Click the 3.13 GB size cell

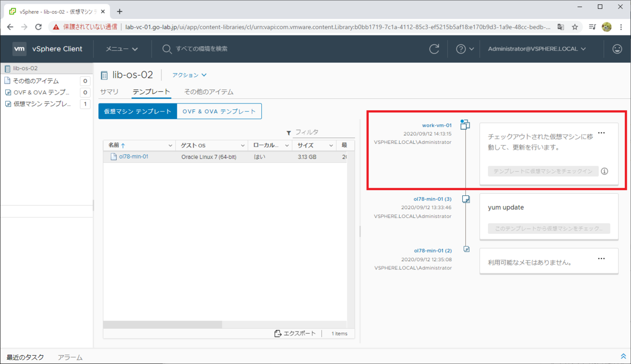(307, 157)
